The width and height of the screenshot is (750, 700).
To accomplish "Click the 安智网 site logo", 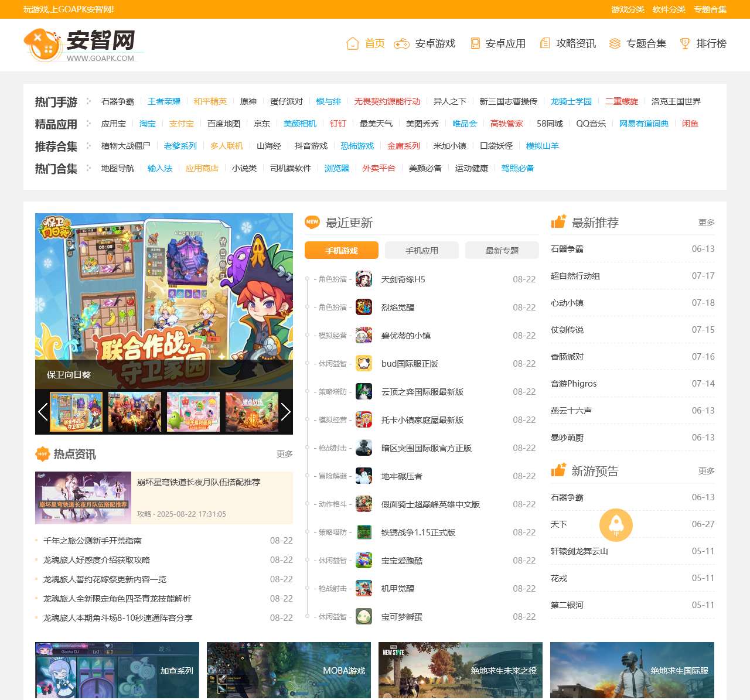I will (82, 44).
